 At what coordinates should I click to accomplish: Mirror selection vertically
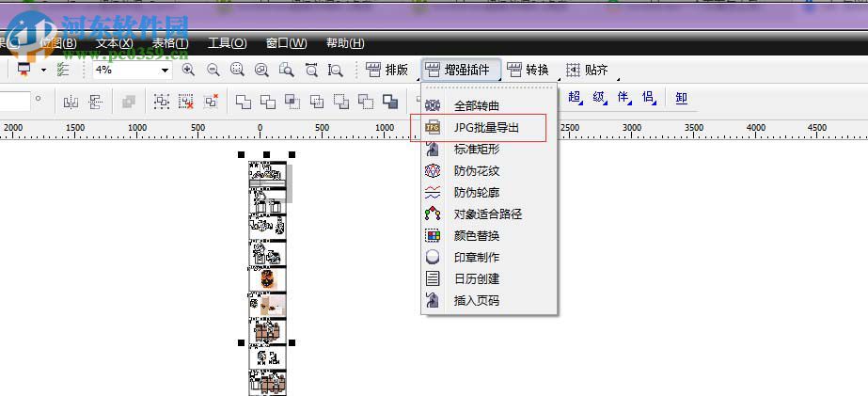coord(95,102)
